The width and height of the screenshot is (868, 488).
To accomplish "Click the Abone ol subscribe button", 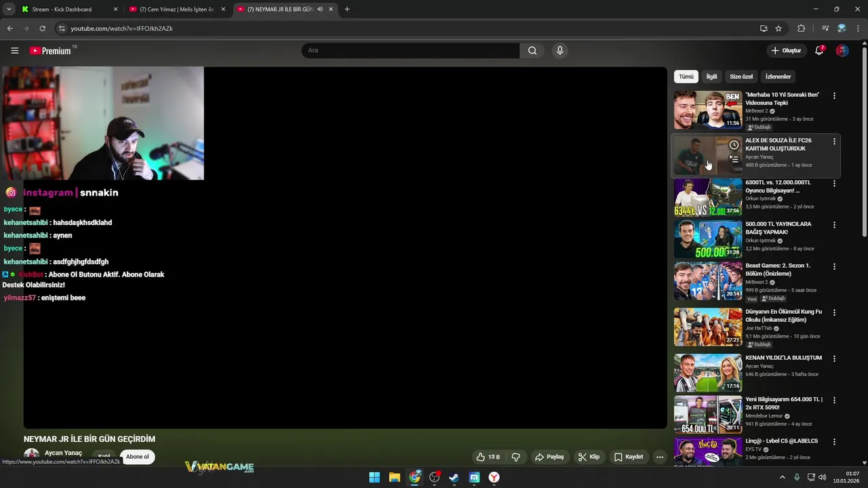I will pos(137,457).
